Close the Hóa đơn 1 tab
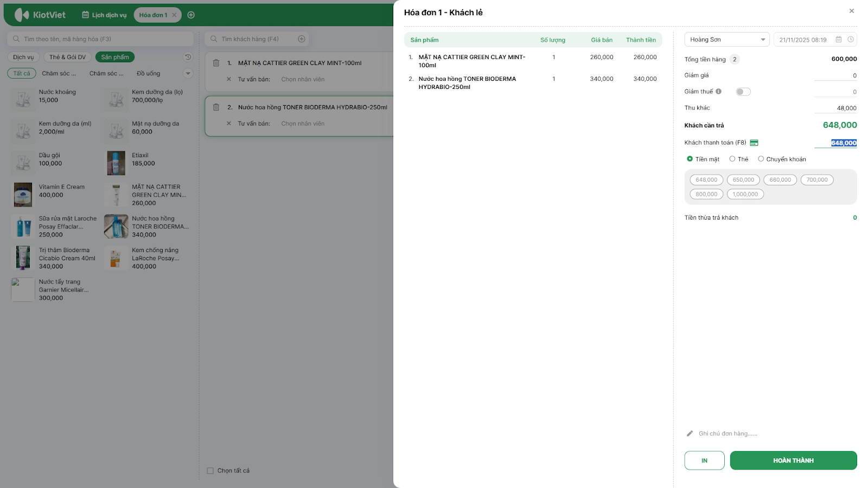Screen dimensions: 868x488 174,15
